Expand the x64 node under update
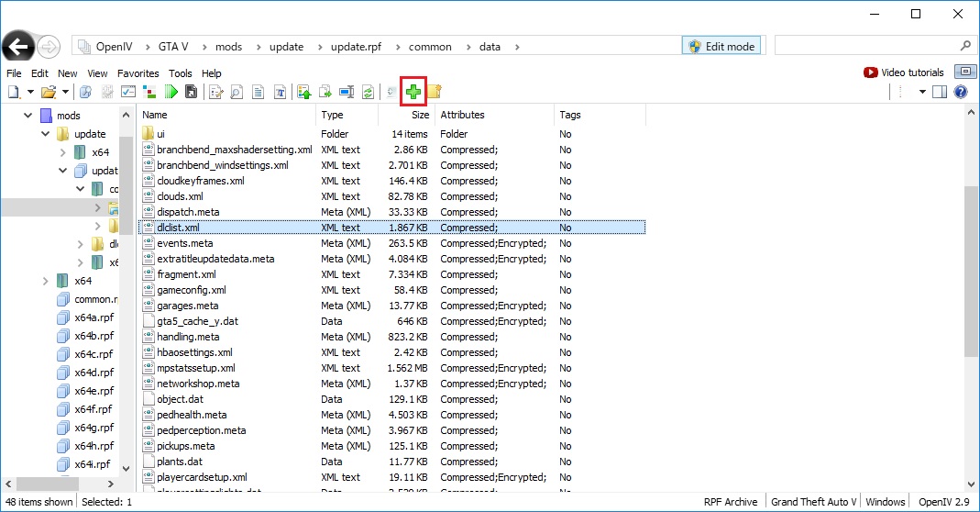The width and height of the screenshot is (980, 512). (x=63, y=152)
